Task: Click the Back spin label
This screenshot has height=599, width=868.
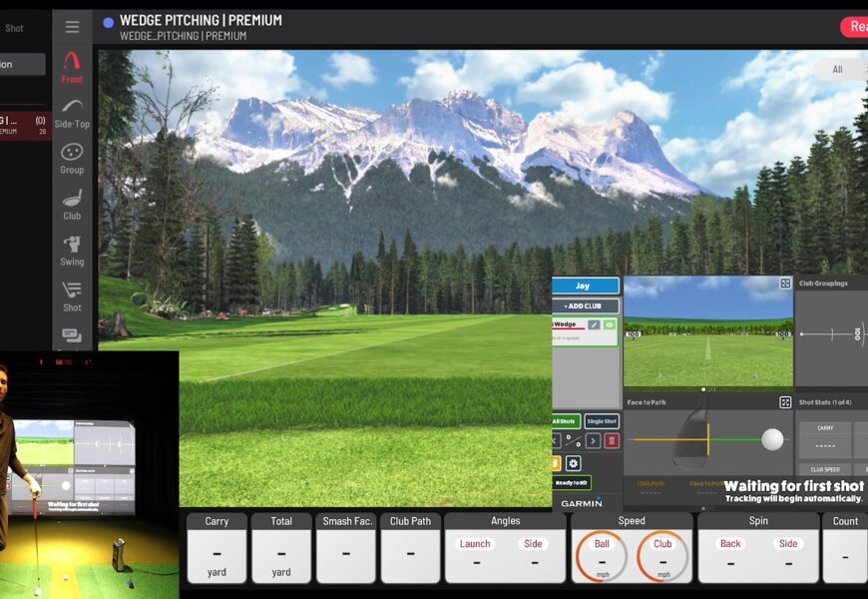Action: coord(730,543)
